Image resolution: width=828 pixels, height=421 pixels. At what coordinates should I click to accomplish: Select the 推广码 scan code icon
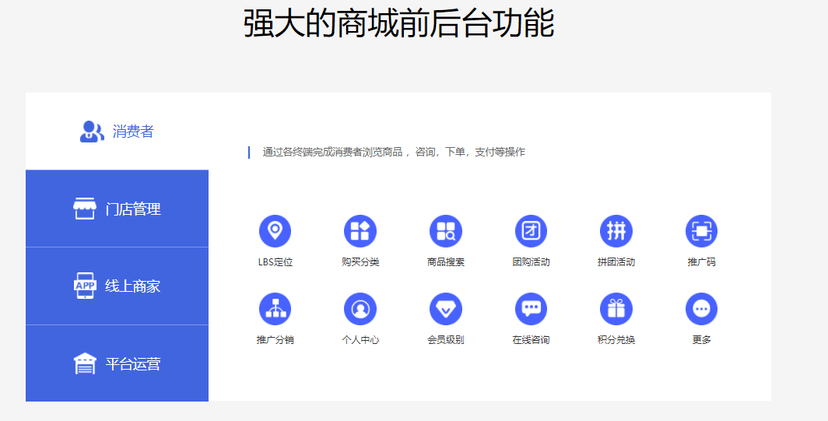[701, 231]
